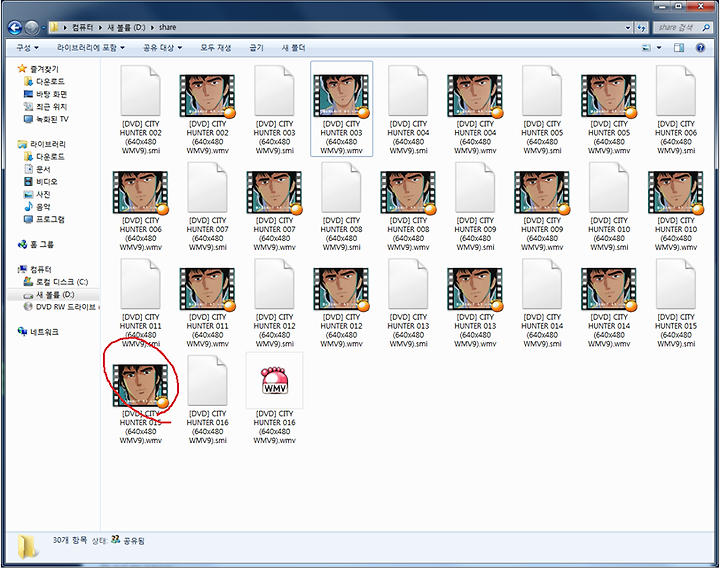
Task: Open the recent locations dropdown arrow
Action: (44, 28)
